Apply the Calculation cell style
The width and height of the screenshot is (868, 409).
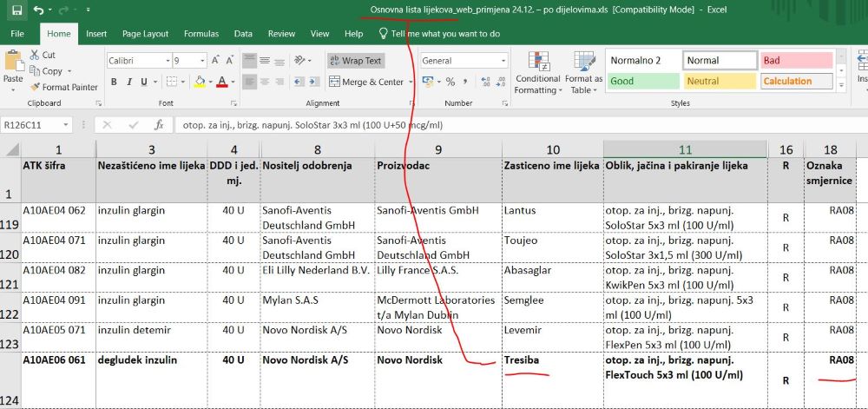796,81
